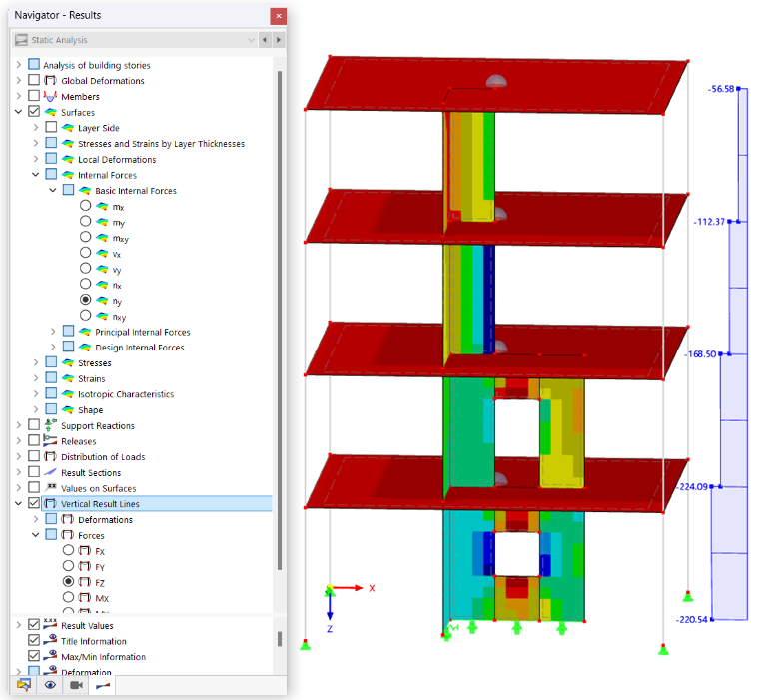Disable the Result Values checkbox
The width and height of the screenshot is (759, 700).
34,624
